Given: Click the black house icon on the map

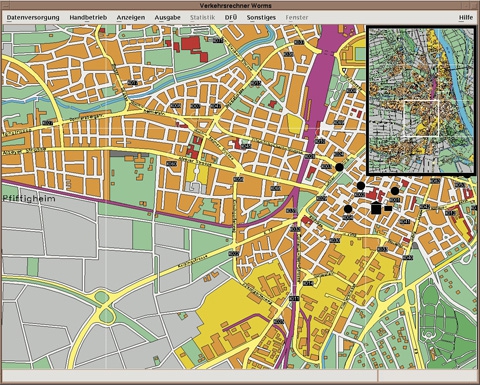Looking at the screenshot, I should click(376, 207).
